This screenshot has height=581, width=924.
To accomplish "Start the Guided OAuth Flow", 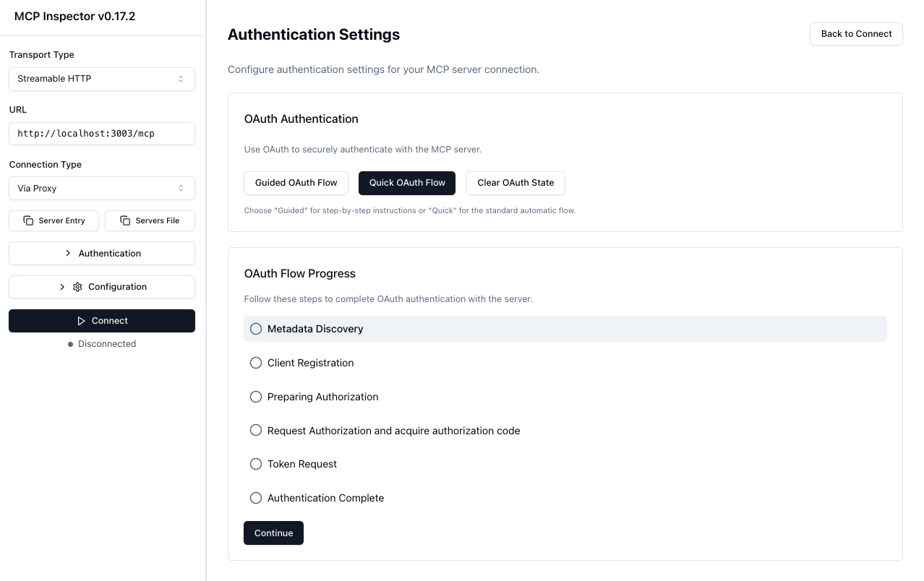I will (296, 183).
